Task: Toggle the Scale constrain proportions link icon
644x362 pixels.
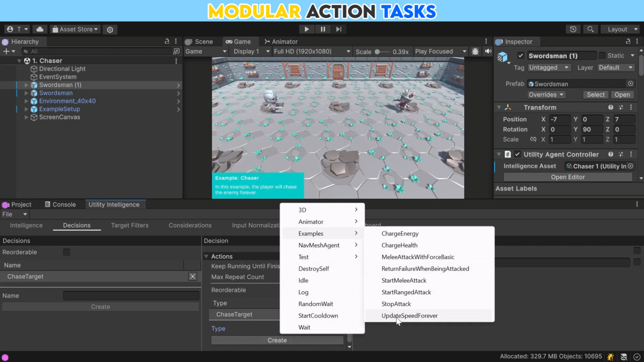Action: (533, 139)
